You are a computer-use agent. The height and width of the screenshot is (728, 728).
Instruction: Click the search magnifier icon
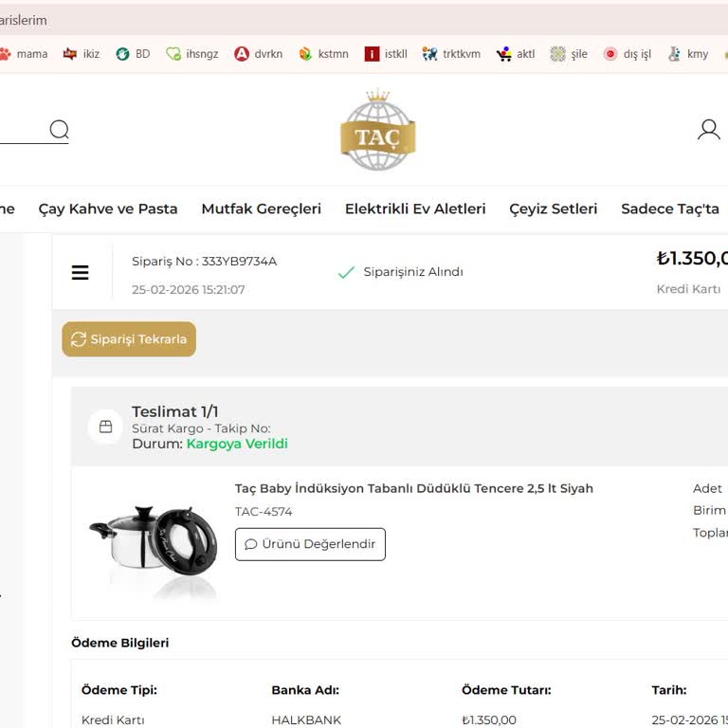point(59,130)
